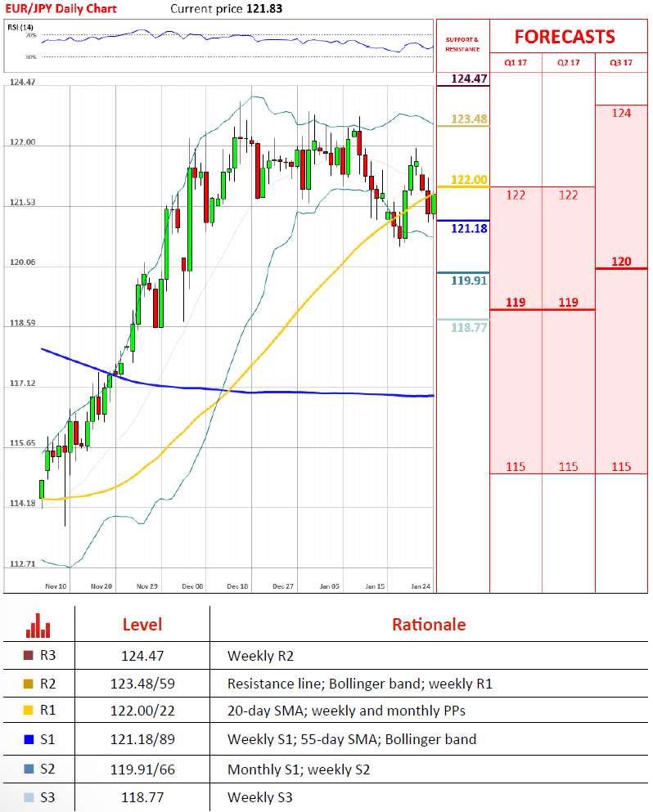Click the S3 light blue color swatch

pyautogui.click(x=29, y=797)
